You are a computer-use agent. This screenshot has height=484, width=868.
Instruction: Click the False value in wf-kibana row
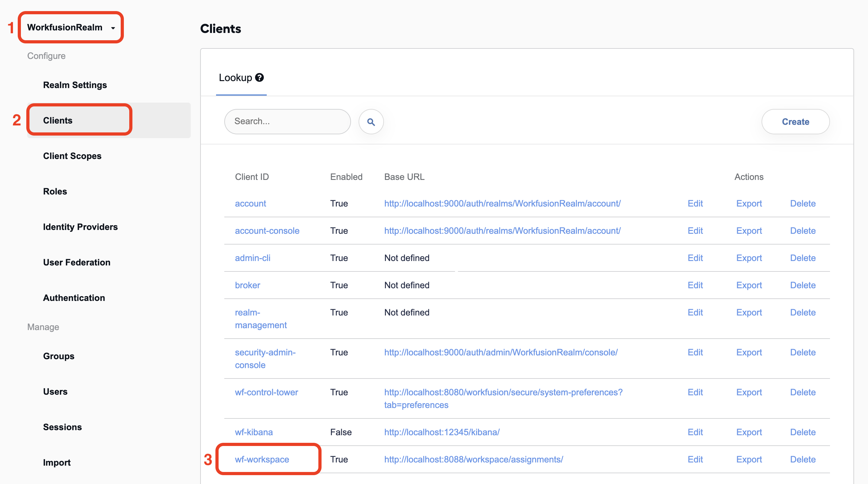click(341, 432)
